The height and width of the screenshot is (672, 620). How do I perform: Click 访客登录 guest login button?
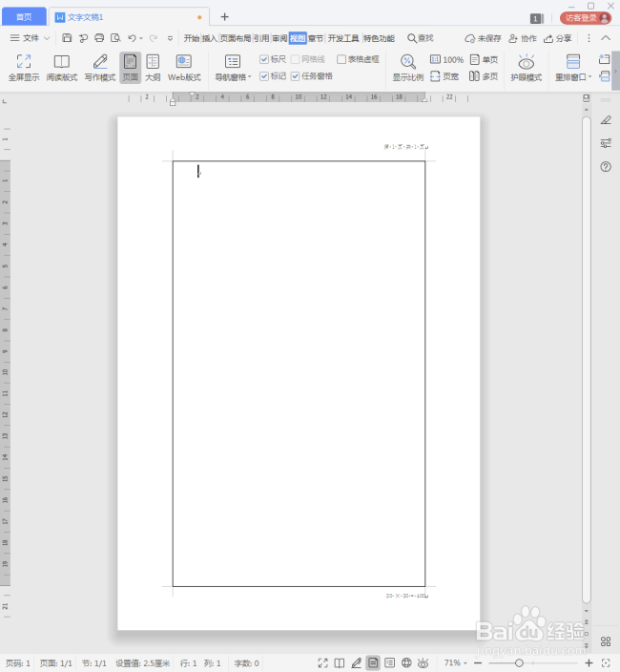click(586, 17)
